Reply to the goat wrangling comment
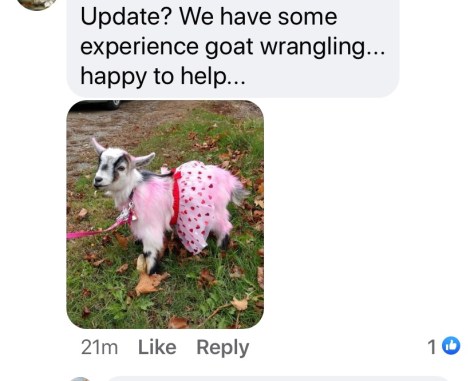The image size is (474, 381). coord(223,348)
